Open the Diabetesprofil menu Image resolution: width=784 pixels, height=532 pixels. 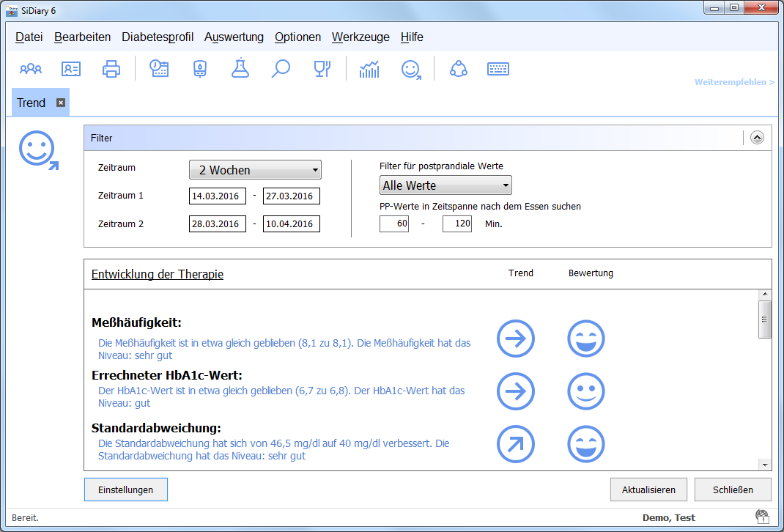pos(158,37)
